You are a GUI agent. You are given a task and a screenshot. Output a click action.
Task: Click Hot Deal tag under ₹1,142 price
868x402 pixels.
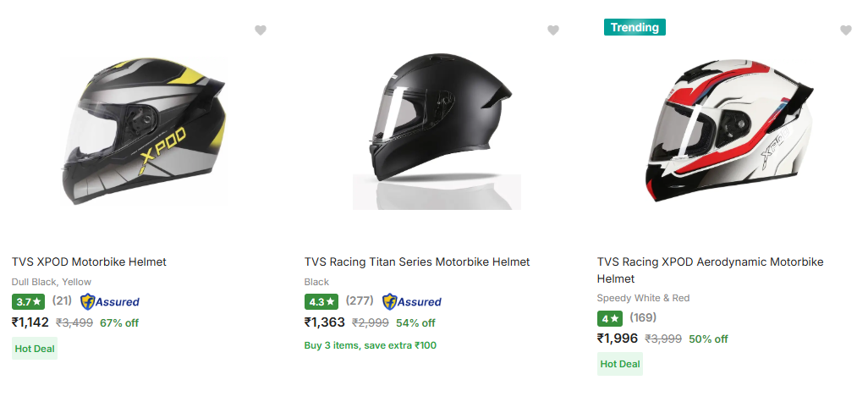pos(35,347)
